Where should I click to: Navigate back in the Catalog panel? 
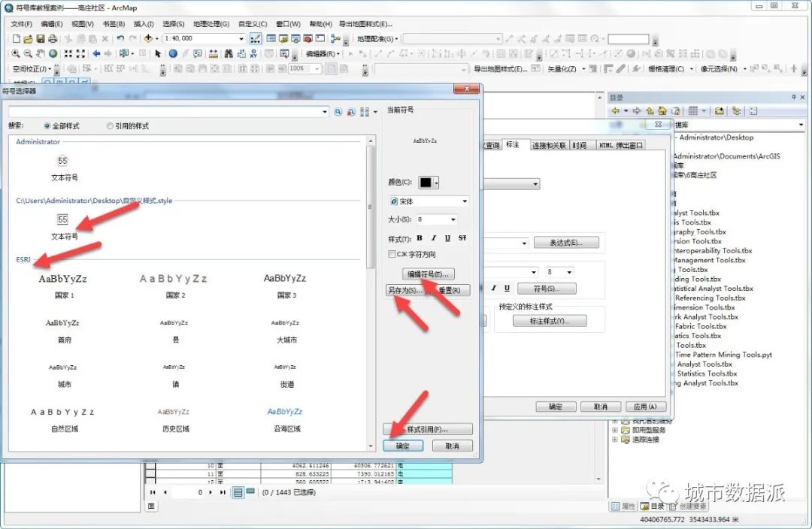coord(615,110)
